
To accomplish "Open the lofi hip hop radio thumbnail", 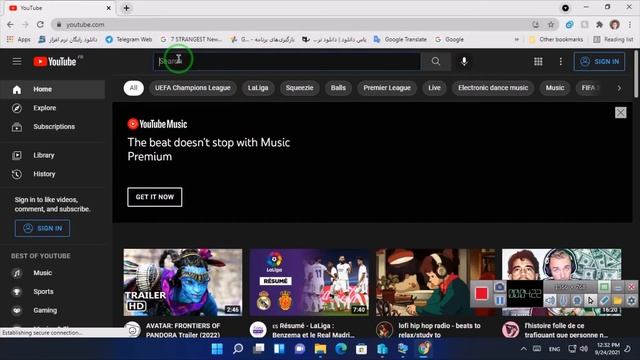I will [435, 282].
